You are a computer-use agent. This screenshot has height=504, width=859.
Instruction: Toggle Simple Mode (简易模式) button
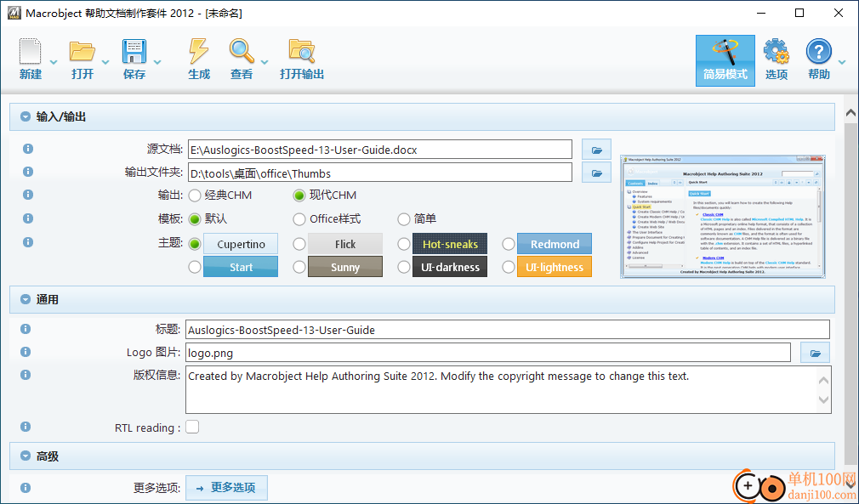coord(725,60)
